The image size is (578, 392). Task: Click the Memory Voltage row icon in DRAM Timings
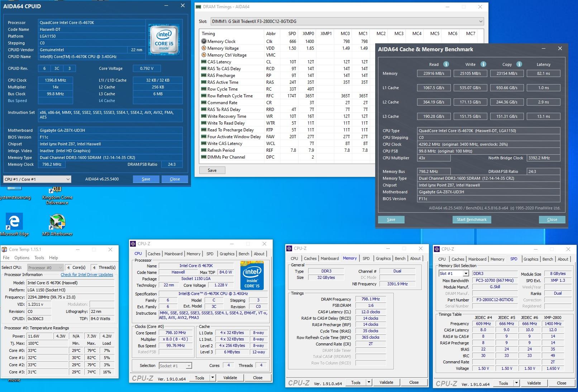pos(204,48)
